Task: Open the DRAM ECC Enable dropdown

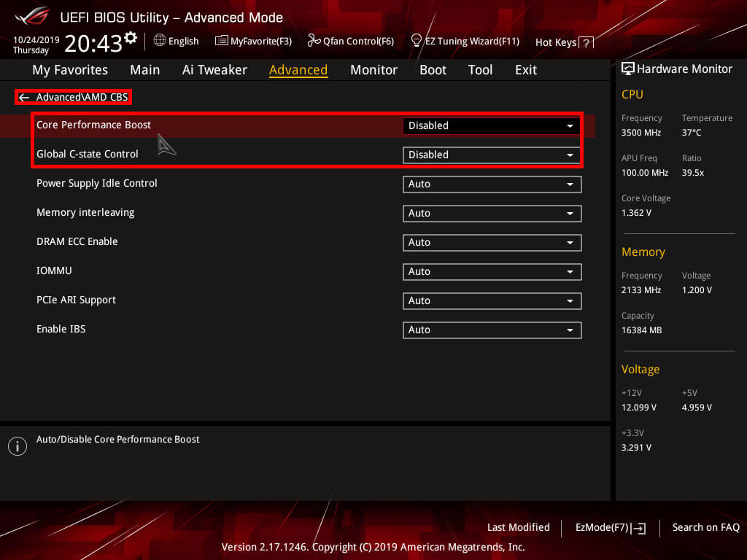Action: [x=492, y=242]
